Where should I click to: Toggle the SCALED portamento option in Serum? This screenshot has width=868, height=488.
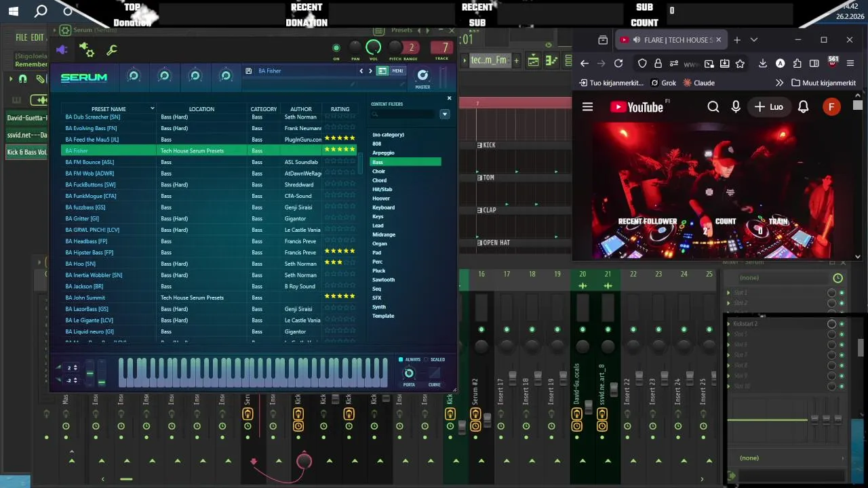[x=427, y=359]
